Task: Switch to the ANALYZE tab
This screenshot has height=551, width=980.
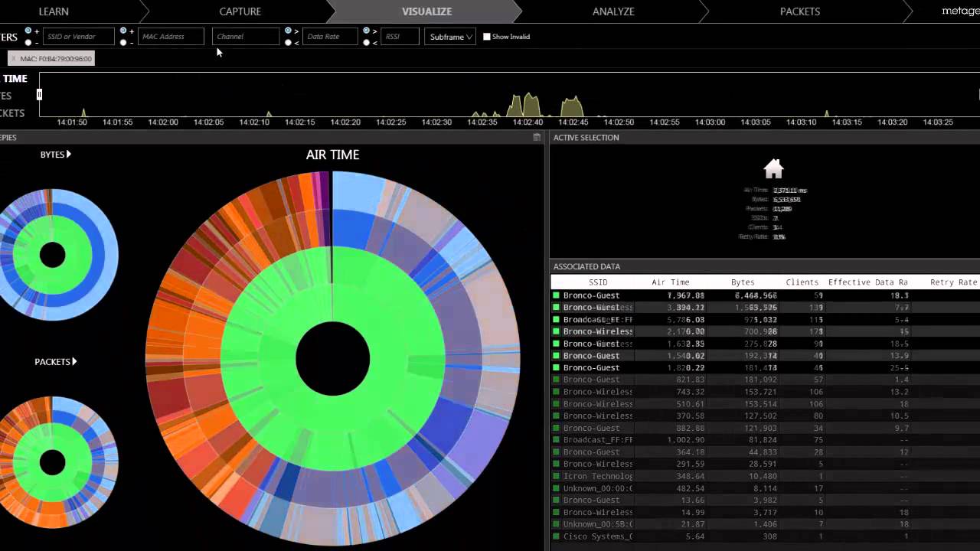Action: 612,11
